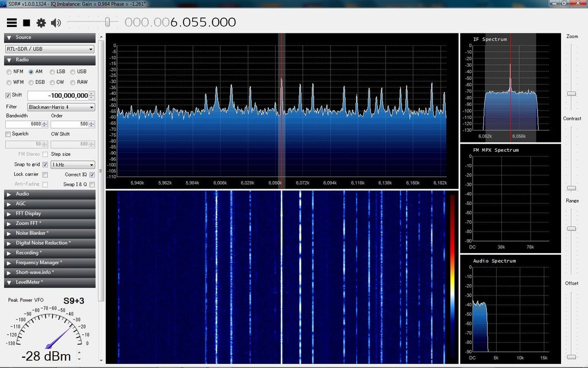Click the Order field stepper arrows

coord(92,124)
